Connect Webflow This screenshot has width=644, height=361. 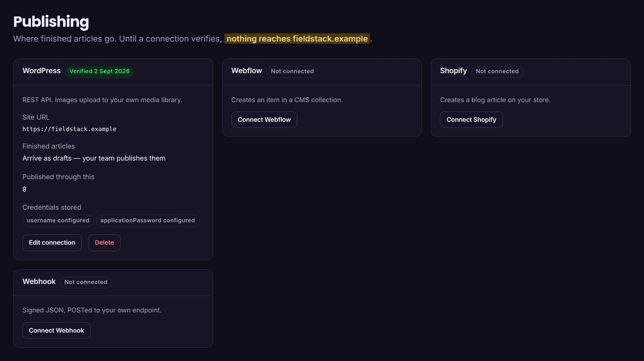pyautogui.click(x=264, y=120)
